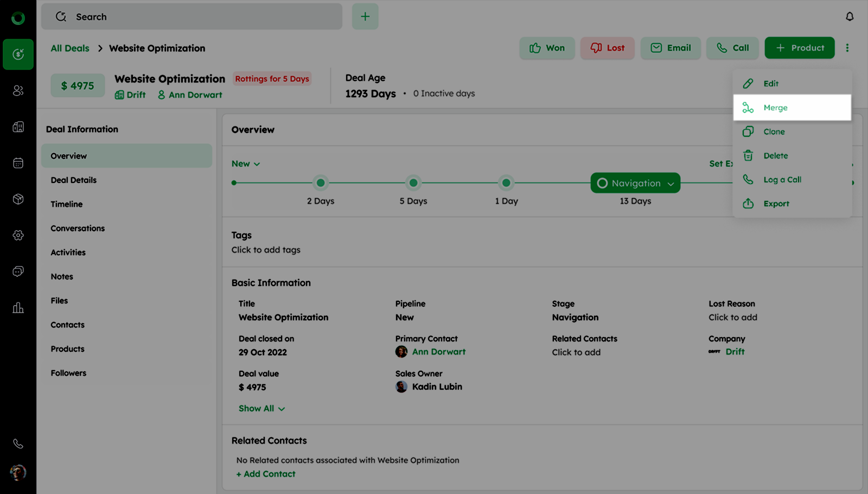868x494 pixels.
Task: Click the Add Contact link
Action: tap(266, 474)
